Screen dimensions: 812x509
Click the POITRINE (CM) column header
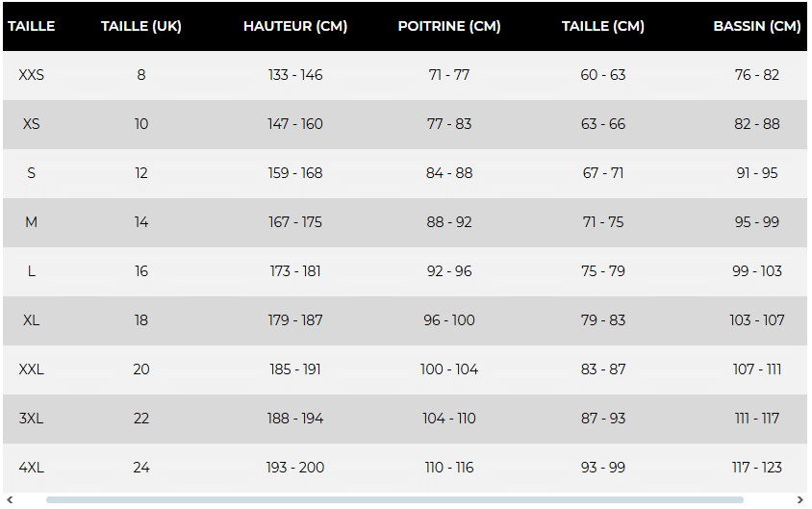(x=449, y=26)
